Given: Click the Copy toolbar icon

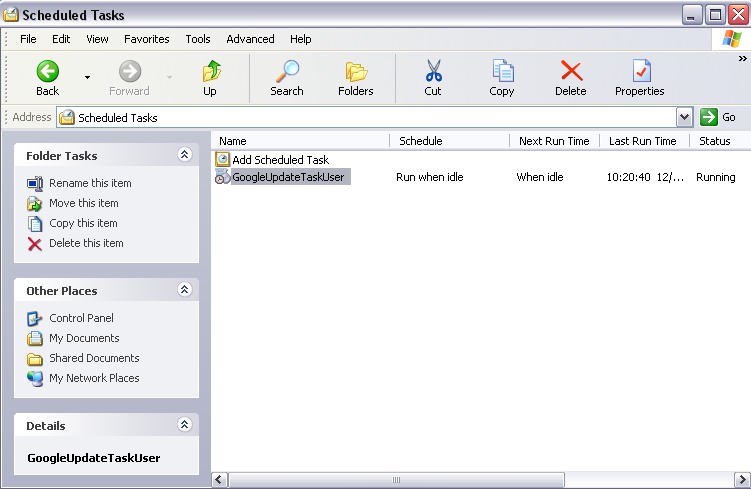Looking at the screenshot, I should point(502,71).
